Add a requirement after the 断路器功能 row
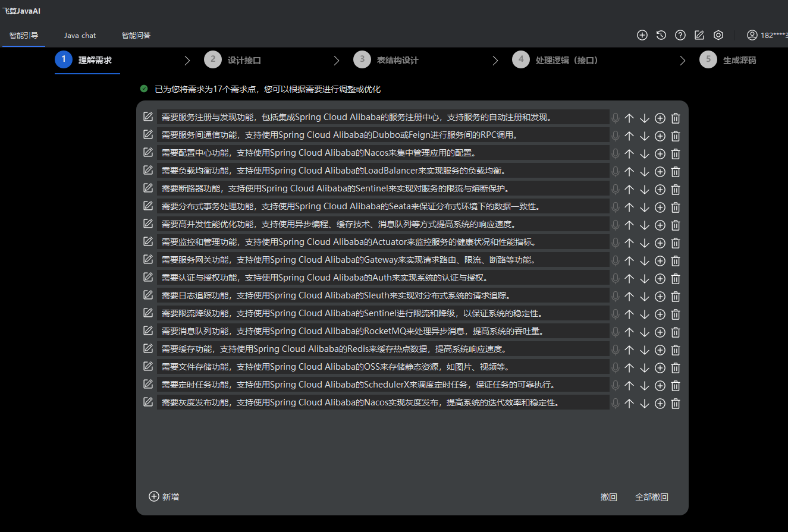The height and width of the screenshot is (532, 788). [660, 190]
